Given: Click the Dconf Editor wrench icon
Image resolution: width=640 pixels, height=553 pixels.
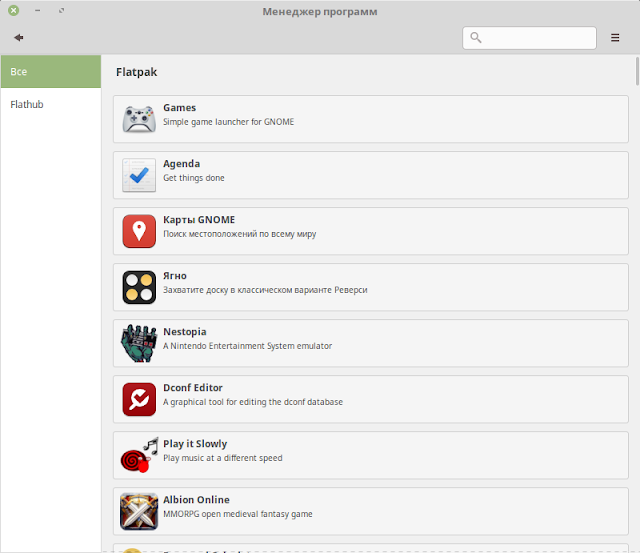Looking at the screenshot, I should pos(139,399).
